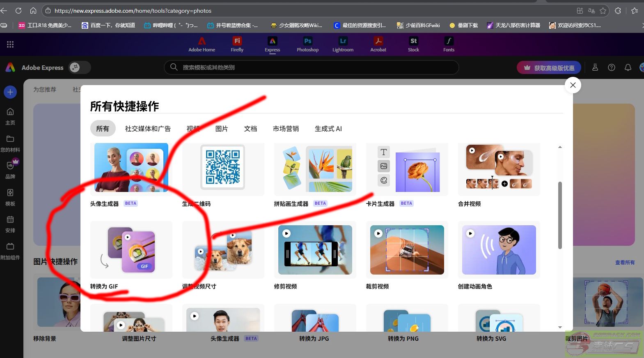Screen dimensions: 644x358
Task: Open the 转换为 GIF quick action thumbnail
Action: tap(131, 250)
